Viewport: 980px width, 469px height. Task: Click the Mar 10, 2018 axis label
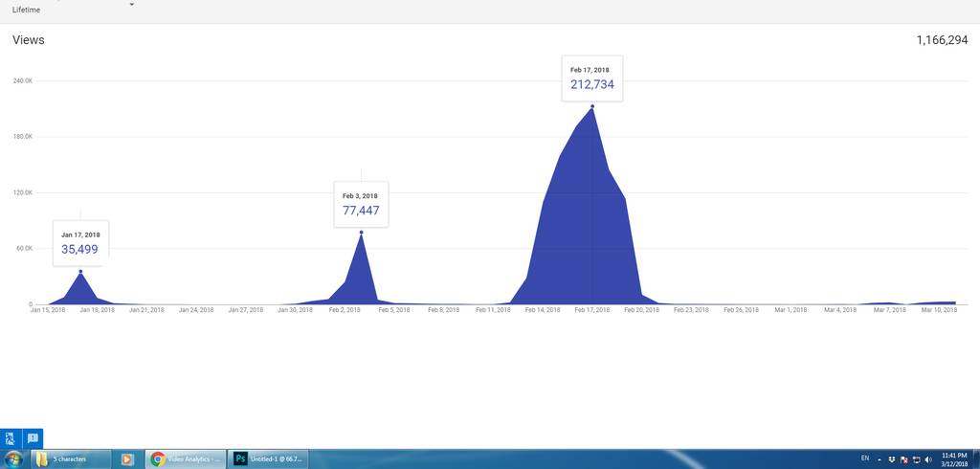point(940,310)
